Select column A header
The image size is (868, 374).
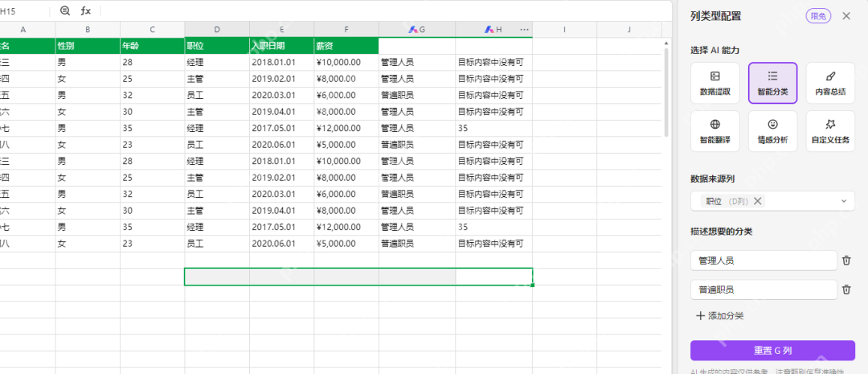23,30
